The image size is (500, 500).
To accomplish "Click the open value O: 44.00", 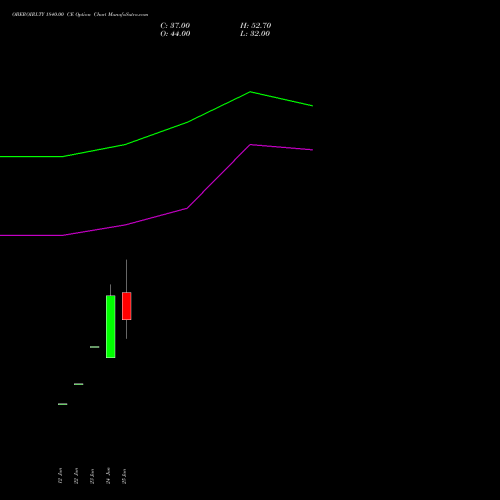I will (x=175, y=34).
